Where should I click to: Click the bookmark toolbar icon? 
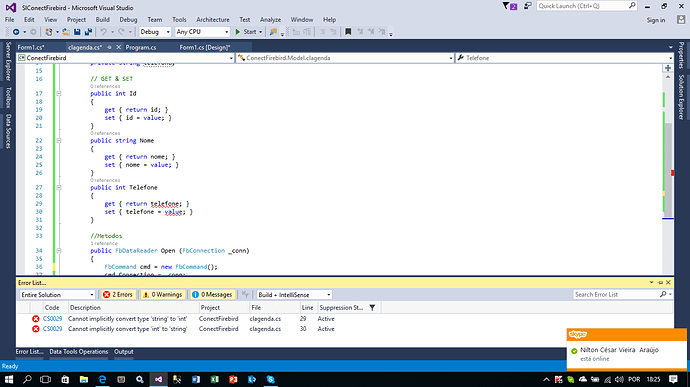click(x=348, y=32)
